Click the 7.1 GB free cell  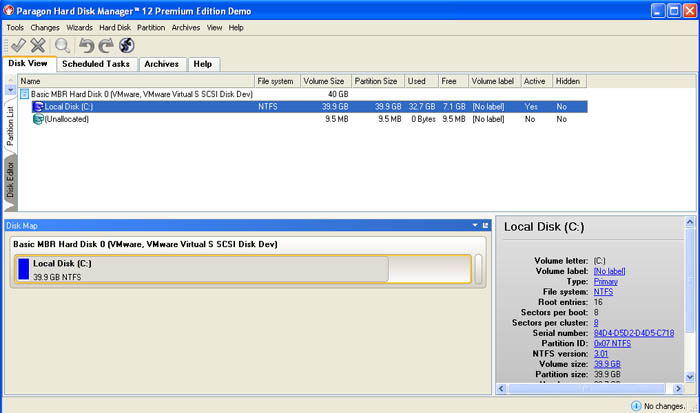tap(454, 107)
